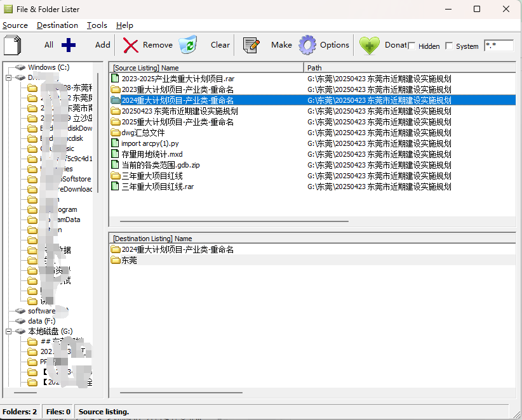The width and height of the screenshot is (522, 420).
Task: Click the Clear button label
Action: pos(220,45)
